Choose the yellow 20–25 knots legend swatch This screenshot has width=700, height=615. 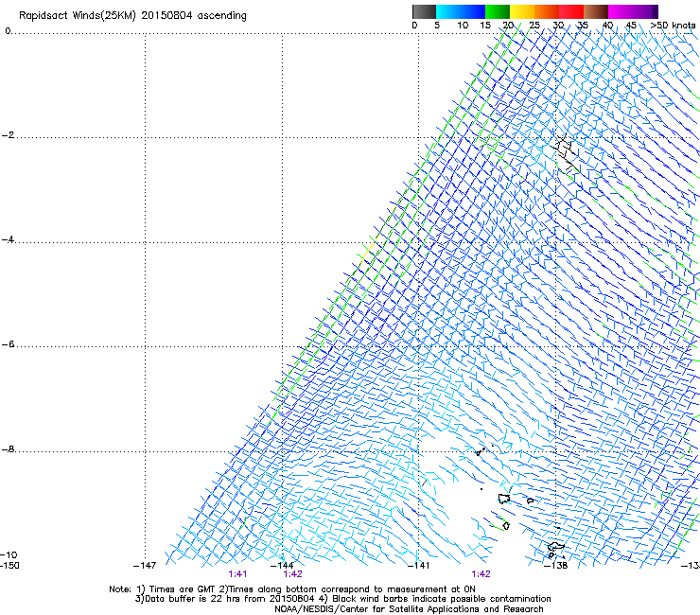point(522,11)
